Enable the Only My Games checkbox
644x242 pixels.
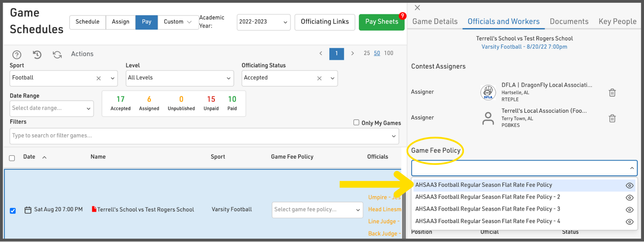[356, 123]
